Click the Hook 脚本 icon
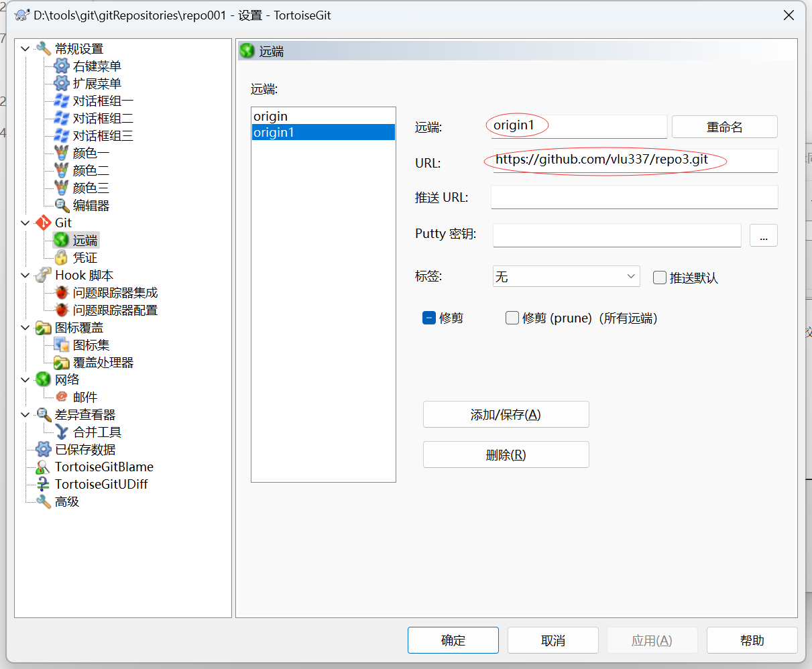This screenshot has height=669, width=812. pos(44,275)
